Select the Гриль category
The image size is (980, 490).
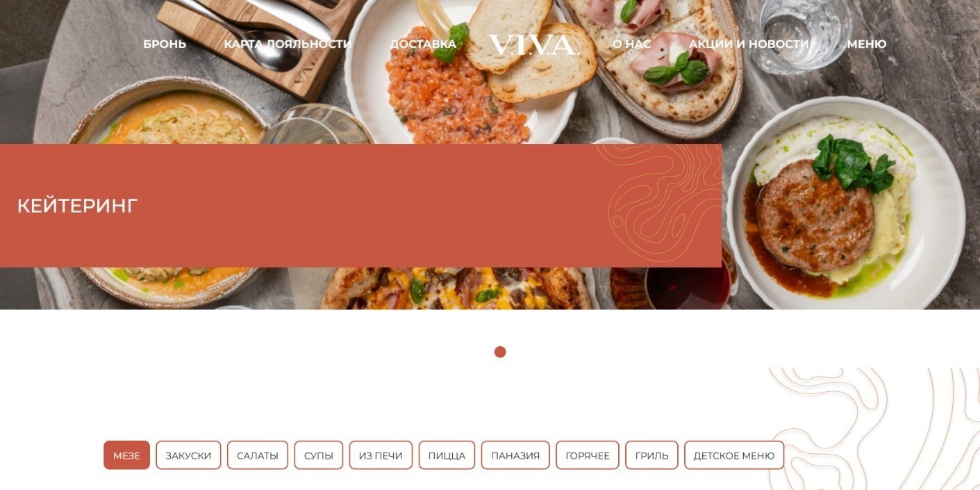651,455
